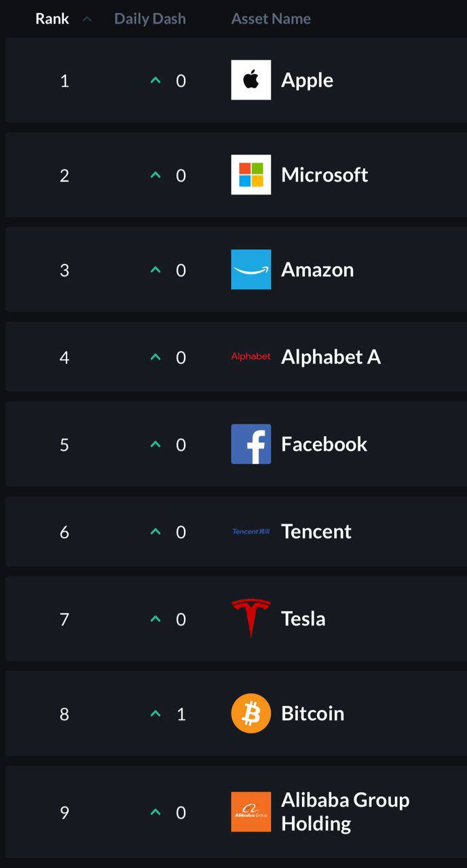Open the Microsoft asset name link
The image size is (467, 868).
[x=324, y=175]
